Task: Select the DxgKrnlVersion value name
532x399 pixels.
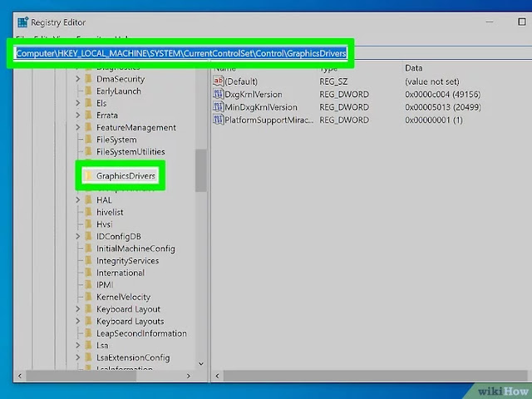Action: tap(254, 94)
